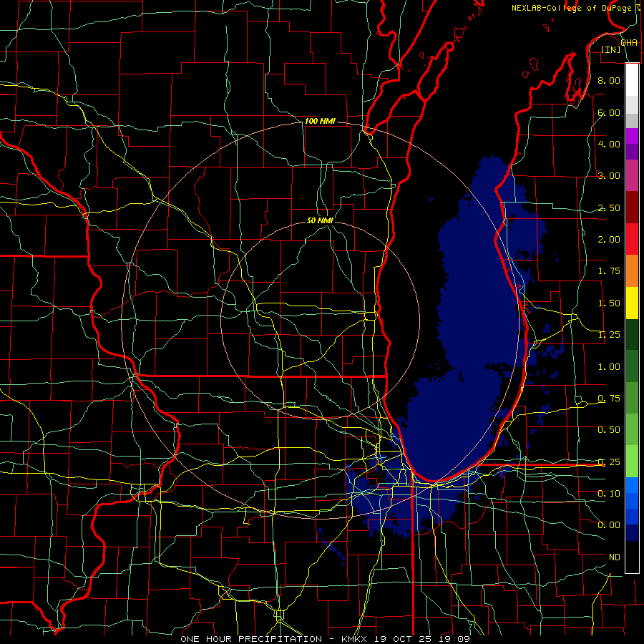Click the 2.50 legend value
Viewport: 644px width, 644px height.
[x=609, y=208]
